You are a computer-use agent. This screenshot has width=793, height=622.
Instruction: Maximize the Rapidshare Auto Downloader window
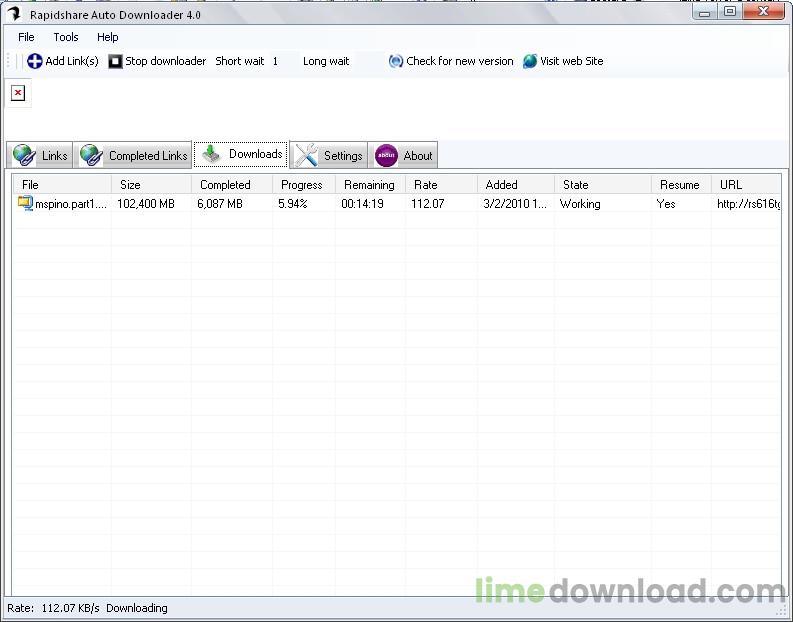tap(730, 12)
